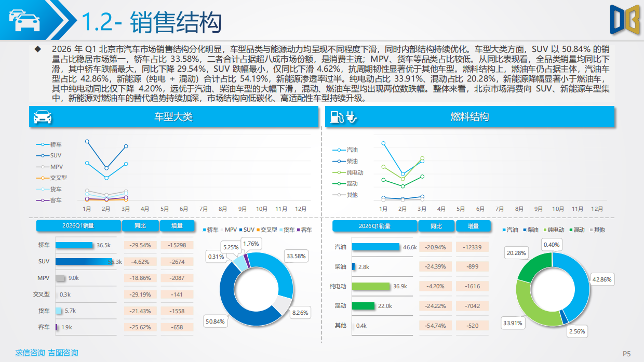Click the fuel pump and plug icon

343,117
